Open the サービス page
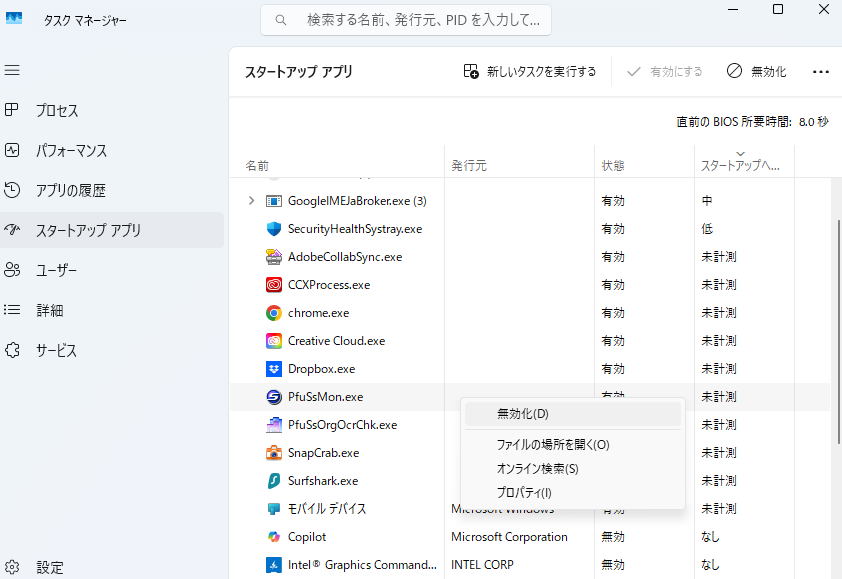Image resolution: width=842 pixels, height=579 pixels. point(56,351)
